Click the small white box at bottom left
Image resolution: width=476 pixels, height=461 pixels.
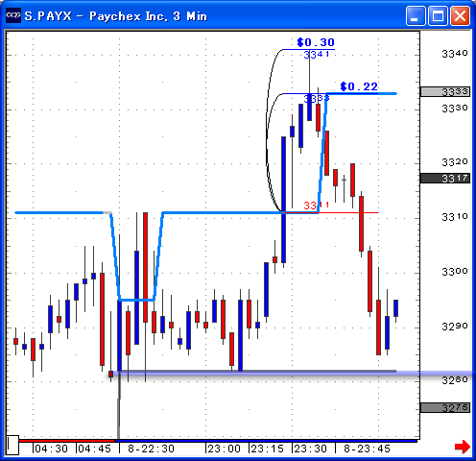pyautogui.click(x=12, y=445)
